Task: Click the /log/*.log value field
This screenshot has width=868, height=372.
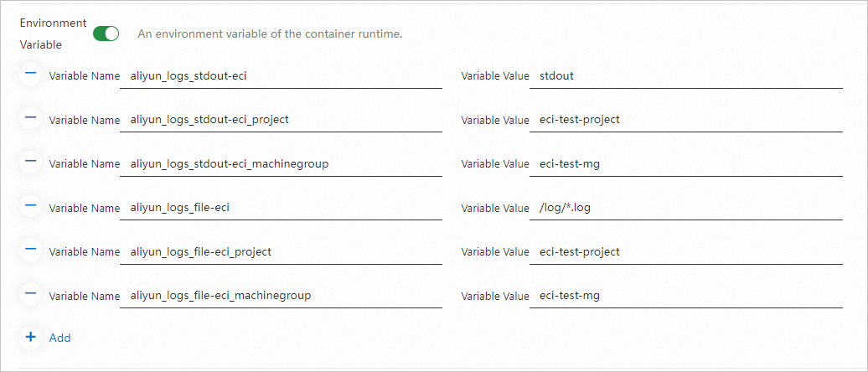Action: click(685, 208)
